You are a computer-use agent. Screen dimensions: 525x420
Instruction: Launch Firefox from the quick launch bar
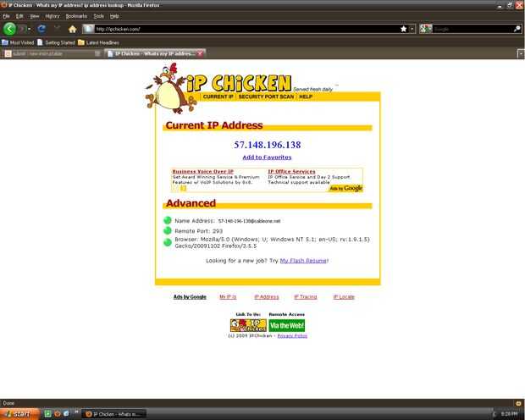point(58,413)
